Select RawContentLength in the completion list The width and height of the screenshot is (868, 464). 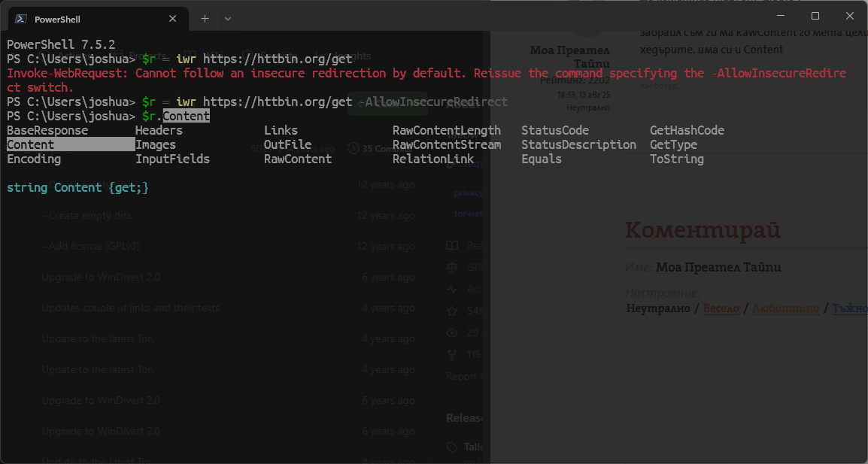click(x=447, y=131)
